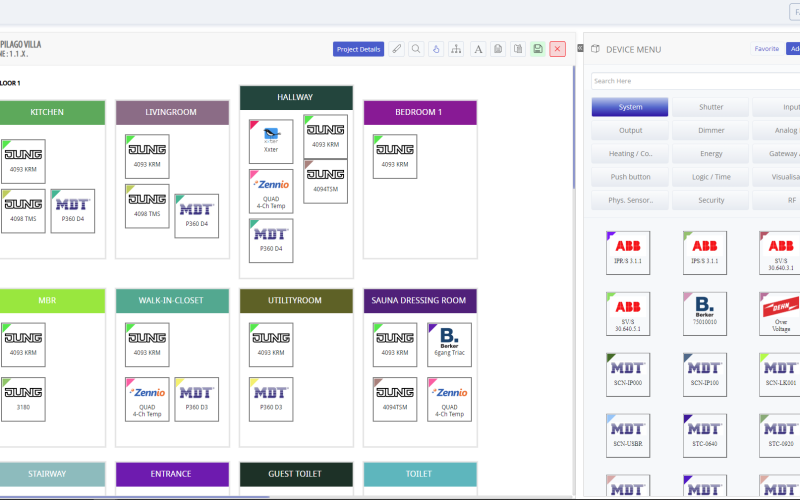Select the System device category
This screenshot has height=500, width=800.
click(630, 107)
